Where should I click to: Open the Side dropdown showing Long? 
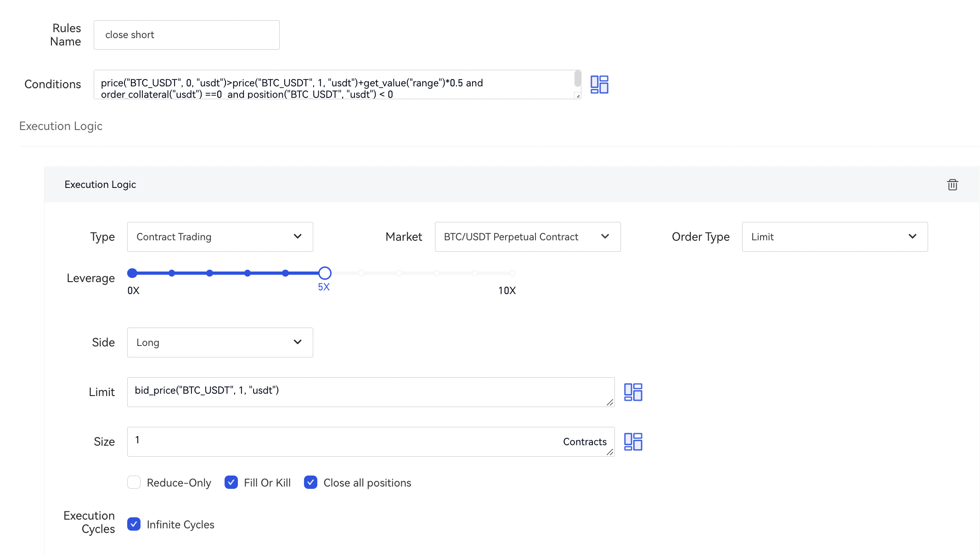tap(220, 342)
